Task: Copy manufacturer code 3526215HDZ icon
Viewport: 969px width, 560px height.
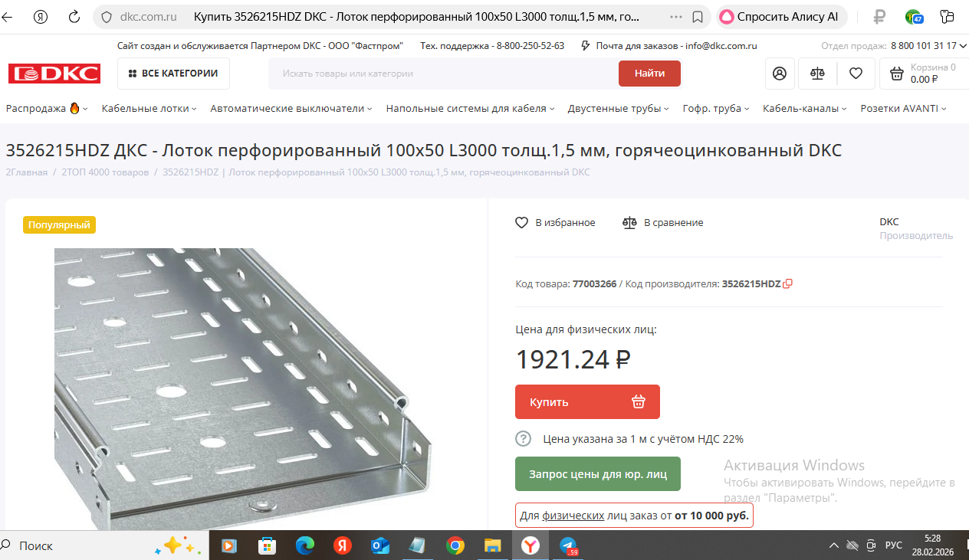Action: [788, 284]
